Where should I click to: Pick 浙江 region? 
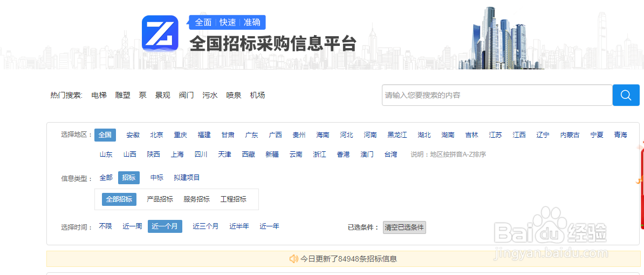coord(319,155)
